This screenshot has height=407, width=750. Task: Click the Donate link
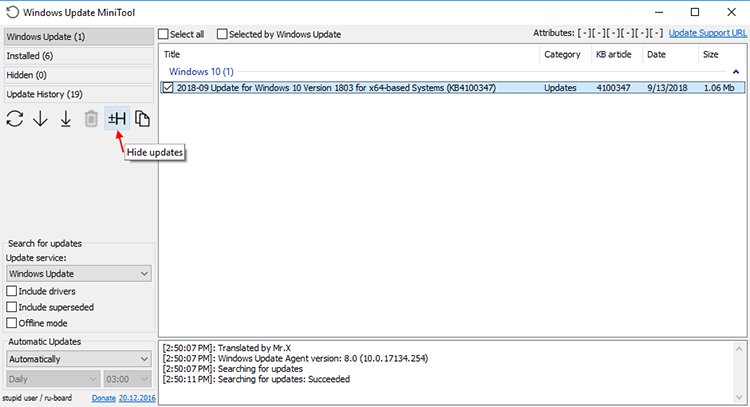point(104,398)
